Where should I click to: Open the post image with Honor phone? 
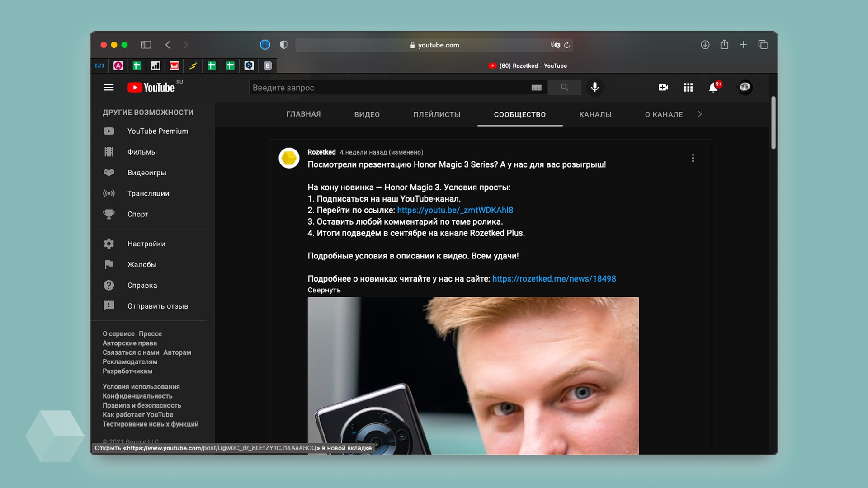pos(473,375)
